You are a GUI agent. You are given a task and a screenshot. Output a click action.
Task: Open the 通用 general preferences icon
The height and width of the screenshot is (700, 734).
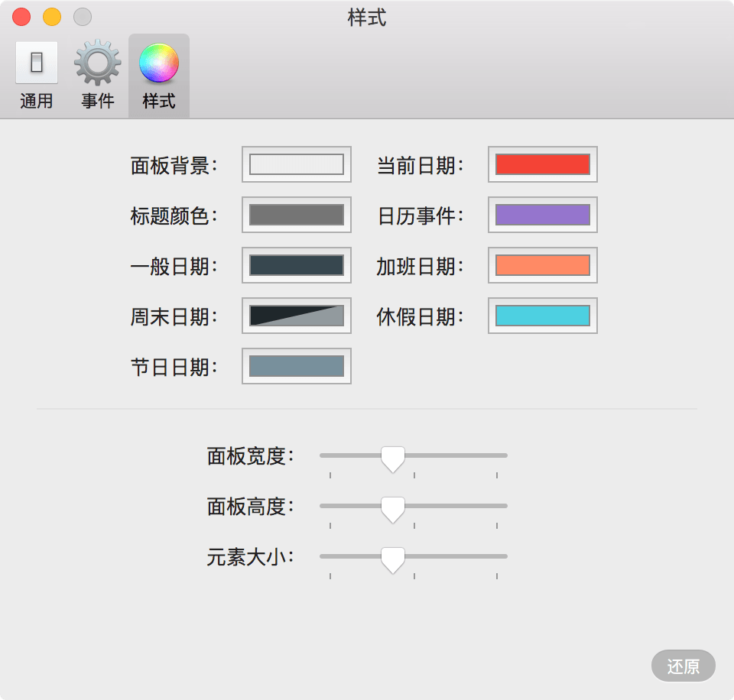point(37,63)
